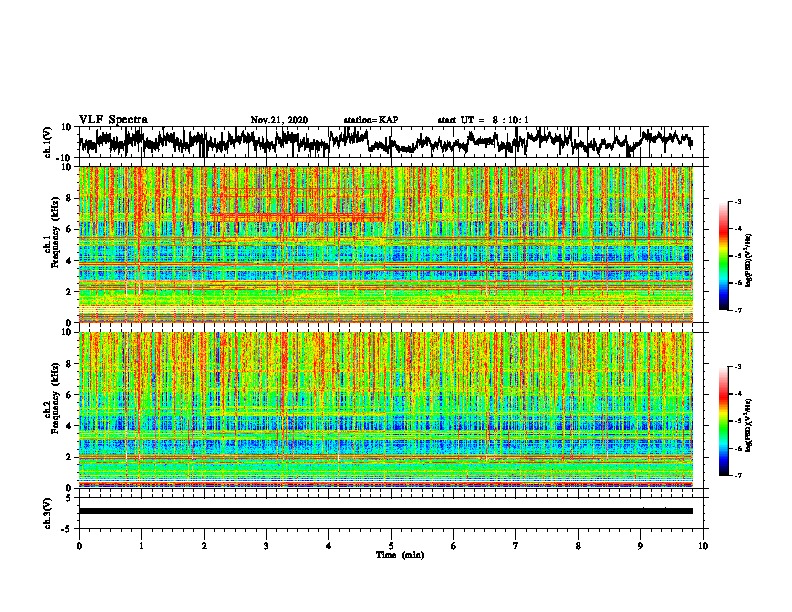Click the time axis tick "3"
This screenshot has width=792, height=612.
point(266,546)
